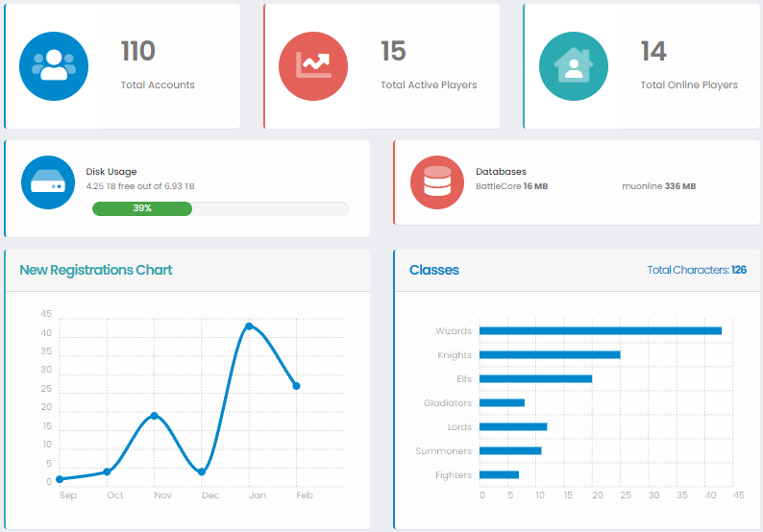Select the Lords bar in Classes chart
The width and height of the screenshot is (763, 532).
click(513, 426)
